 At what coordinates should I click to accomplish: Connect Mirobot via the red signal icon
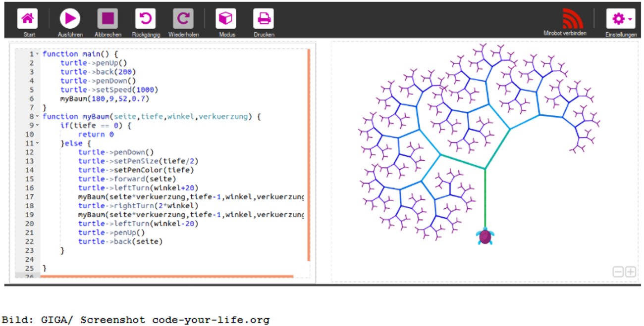click(x=572, y=19)
